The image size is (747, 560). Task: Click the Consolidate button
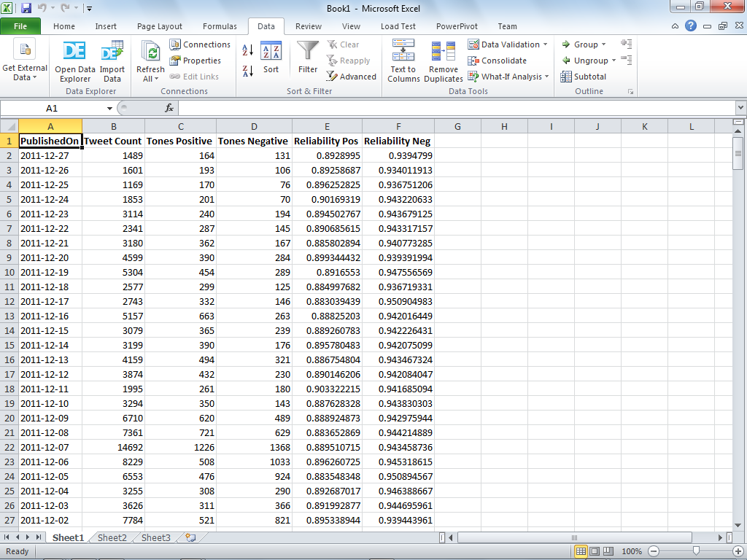(498, 61)
